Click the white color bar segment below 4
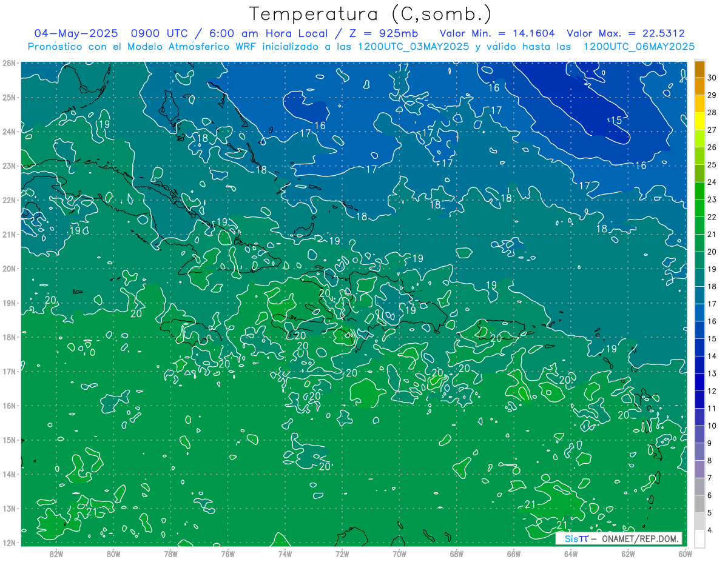 (699, 538)
